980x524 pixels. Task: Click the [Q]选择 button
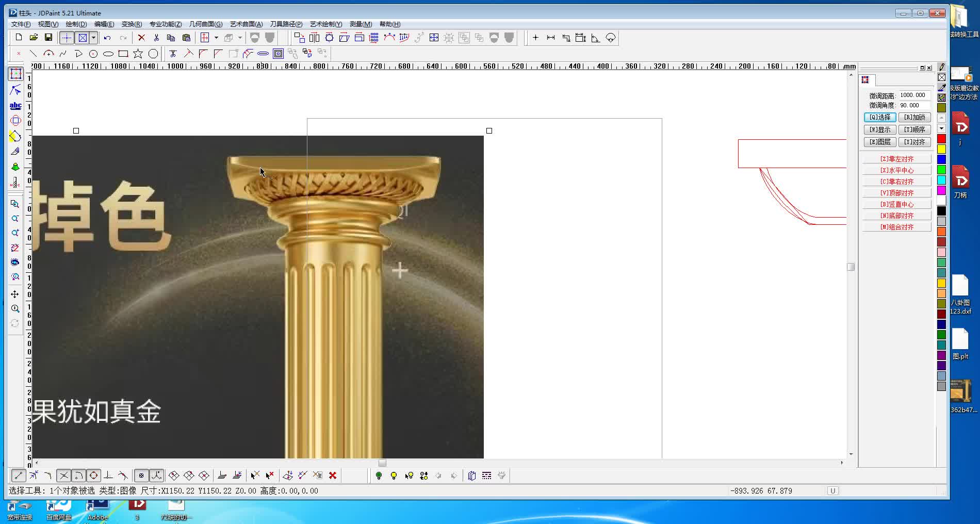pyautogui.click(x=880, y=117)
